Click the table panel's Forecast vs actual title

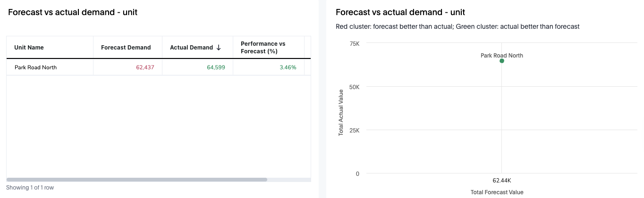(x=73, y=13)
